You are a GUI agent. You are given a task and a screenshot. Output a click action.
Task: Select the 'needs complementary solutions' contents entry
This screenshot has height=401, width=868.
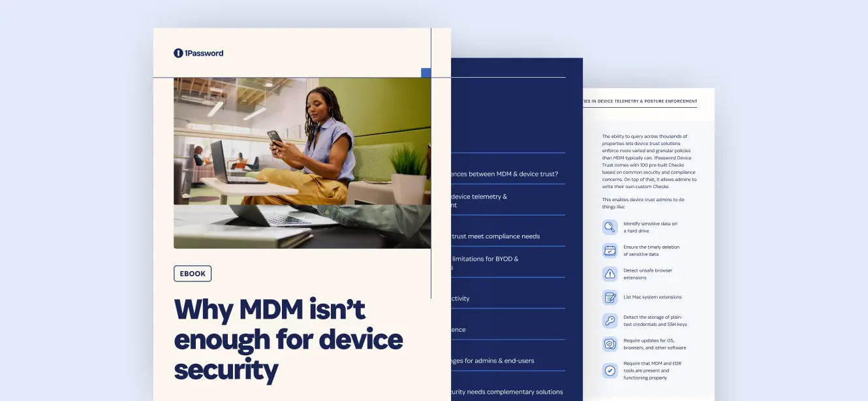[x=506, y=392]
